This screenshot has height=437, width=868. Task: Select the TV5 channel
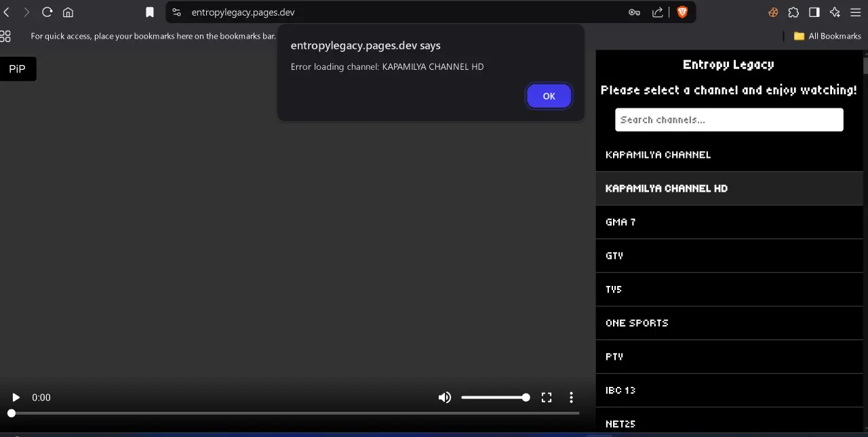pos(729,289)
